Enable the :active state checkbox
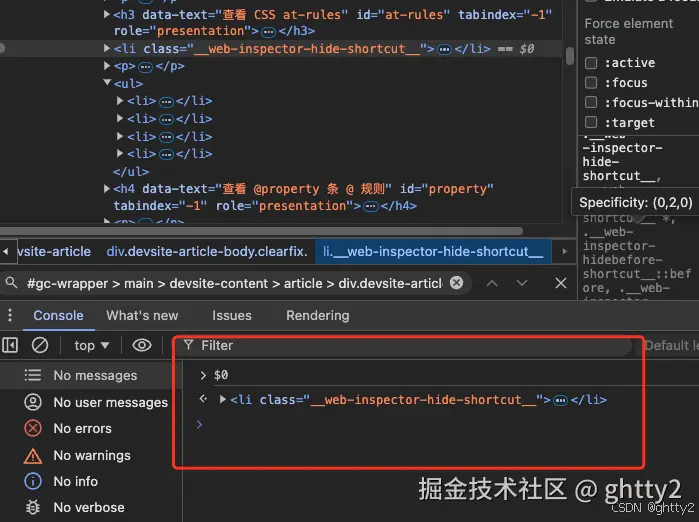Screen dimensions: 699x522 [591, 63]
